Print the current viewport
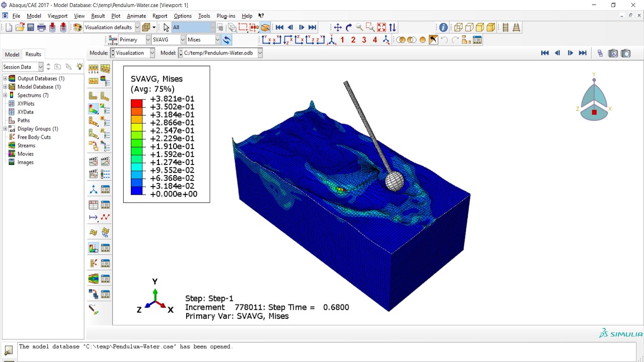 click(x=41, y=28)
